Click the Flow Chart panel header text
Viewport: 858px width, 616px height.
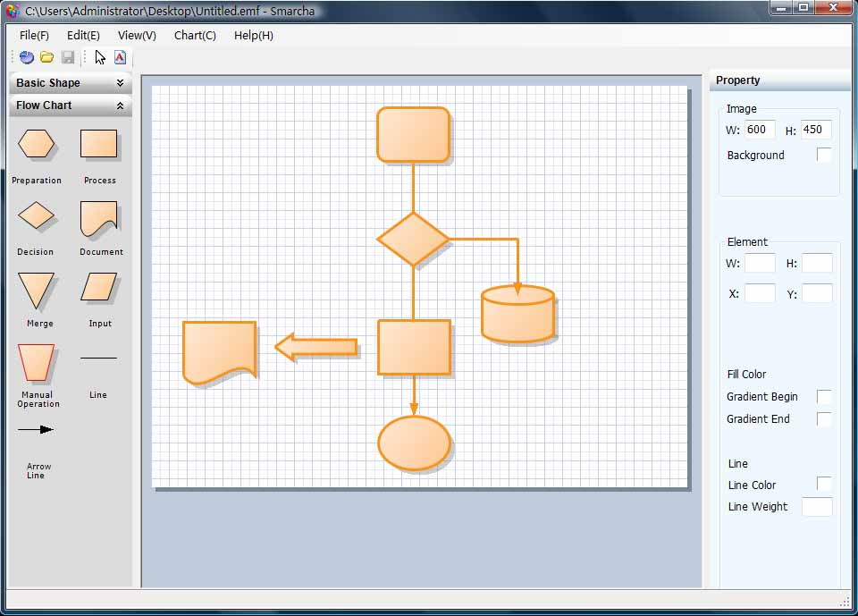(x=44, y=105)
